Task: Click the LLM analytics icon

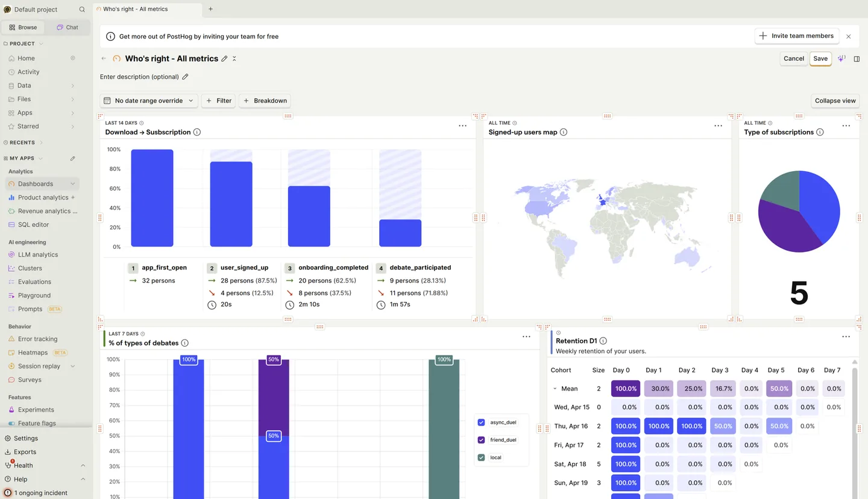Action: point(11,255)
